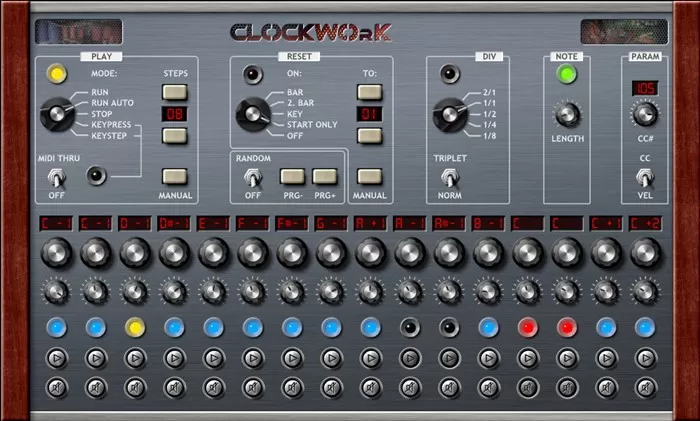The image size is (700, 421).
Task: Click the blue step LED under C+1
Action: [606, 328]
